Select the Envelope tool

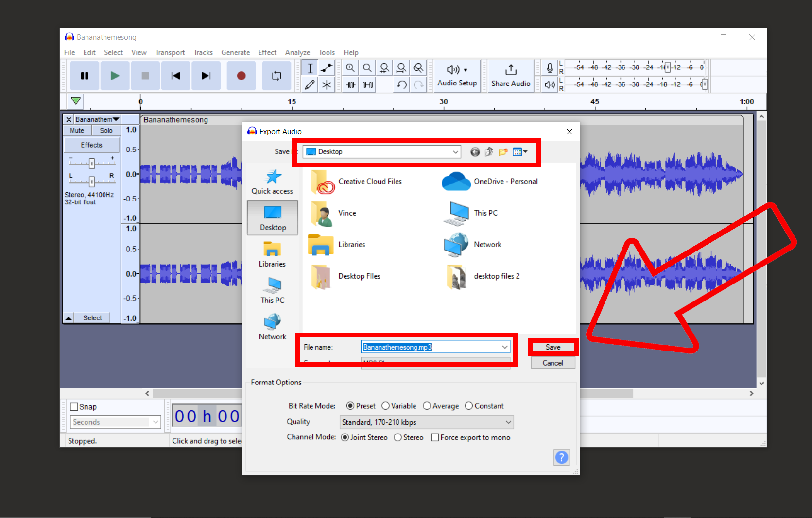pos(327,67)
